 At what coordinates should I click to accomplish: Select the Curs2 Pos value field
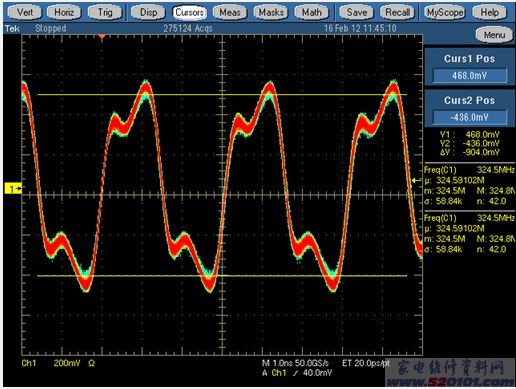coord(469,117)
